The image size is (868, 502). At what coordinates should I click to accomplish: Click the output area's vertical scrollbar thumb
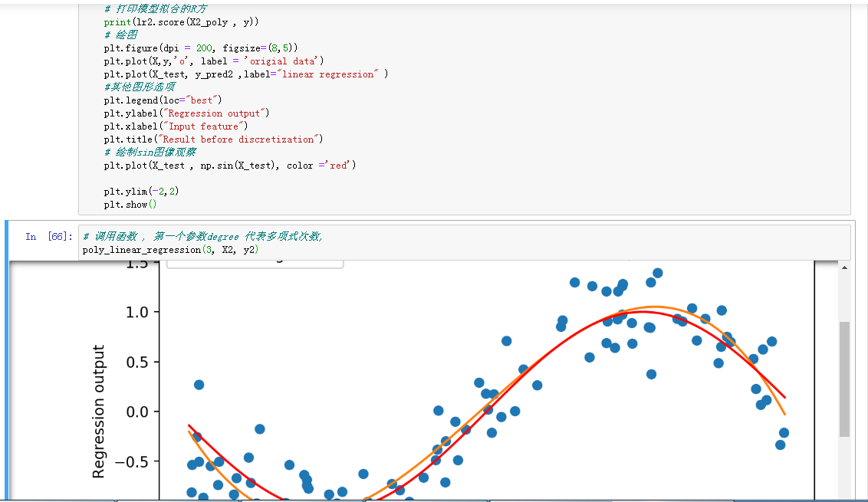click(x=844, y=379)
